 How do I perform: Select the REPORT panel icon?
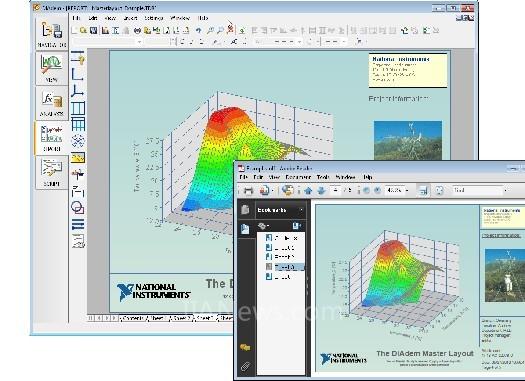click(x=52, y=138)
